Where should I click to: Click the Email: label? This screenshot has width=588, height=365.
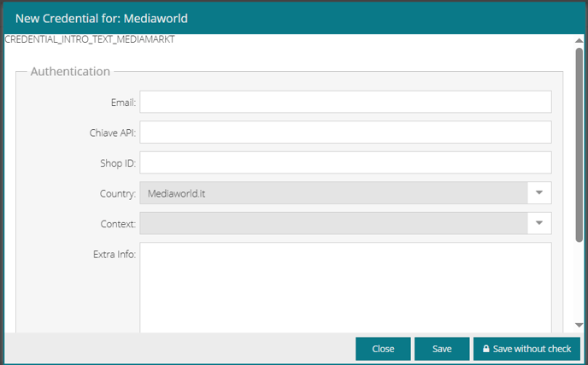123,103
